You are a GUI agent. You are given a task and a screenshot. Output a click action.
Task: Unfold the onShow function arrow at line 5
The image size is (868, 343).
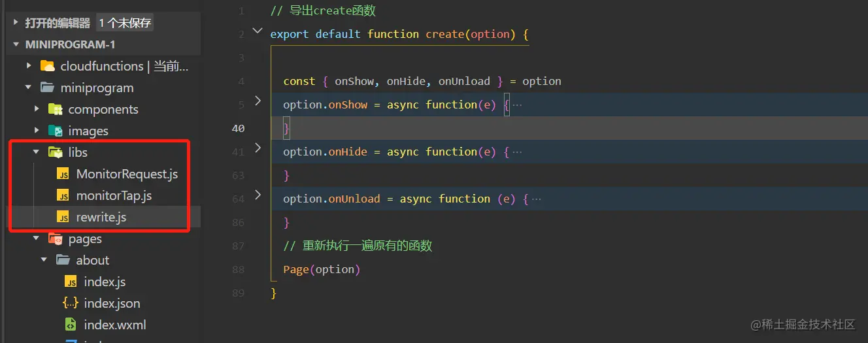(258, 101)
